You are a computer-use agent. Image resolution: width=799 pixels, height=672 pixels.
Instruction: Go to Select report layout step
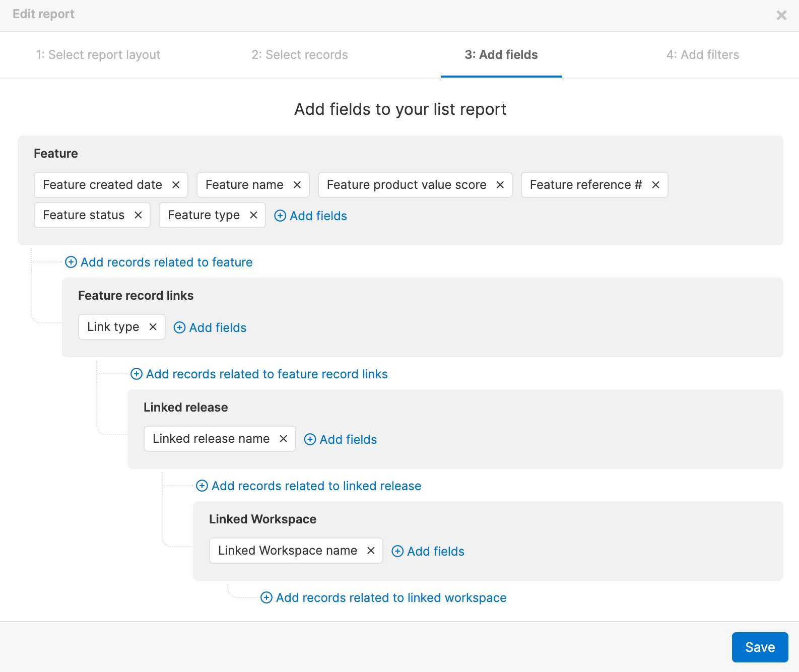(98, 55)
